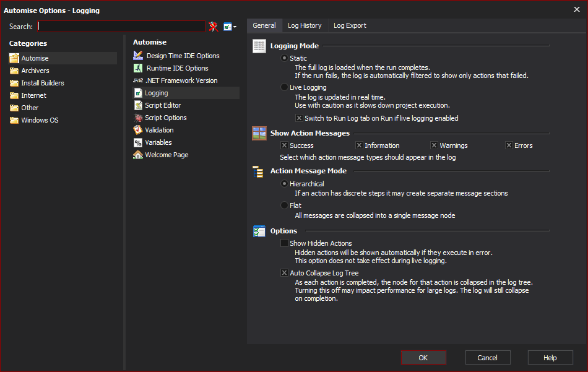The image size is (588, 372).
Task: Select the Other category
Action: point(30,108)
